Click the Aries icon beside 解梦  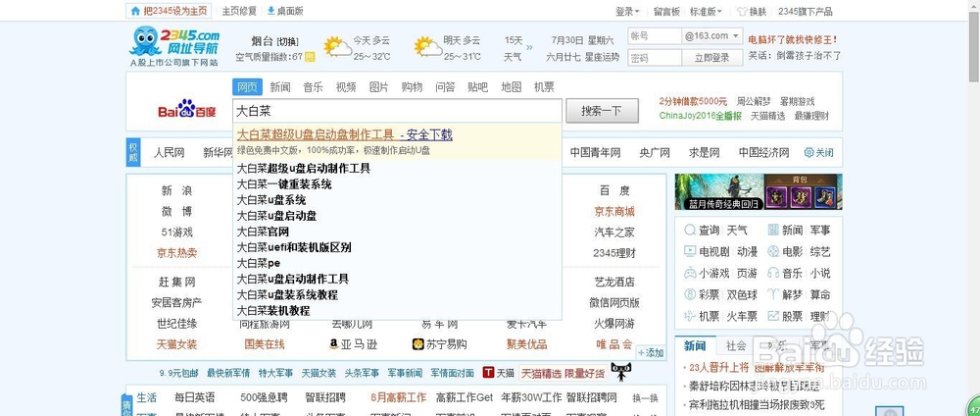point(773,294)
